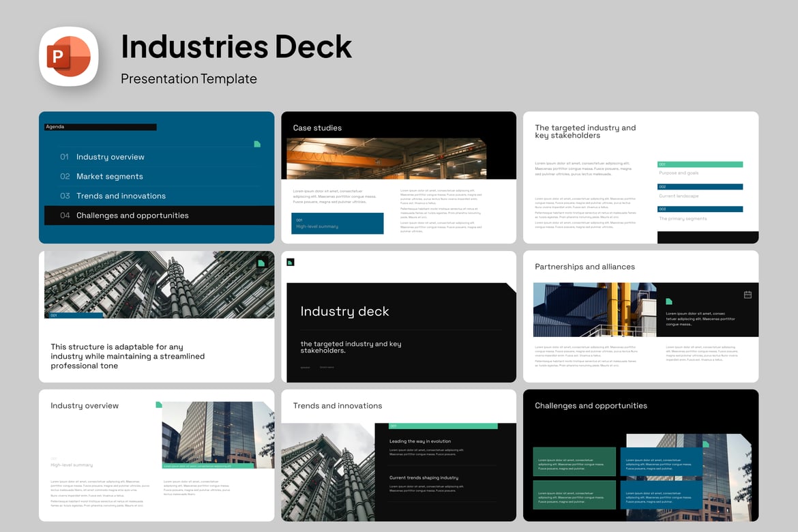Select the "Purpose and goals" text

[x=679, y=173]
